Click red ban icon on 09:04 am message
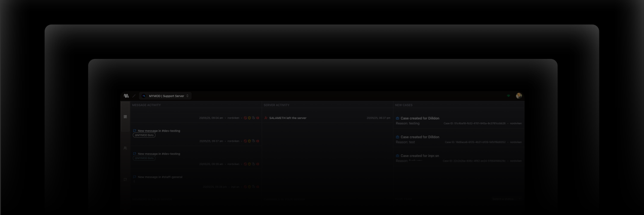The height and width of the screenshot is (215, 644). coord(246,118)
